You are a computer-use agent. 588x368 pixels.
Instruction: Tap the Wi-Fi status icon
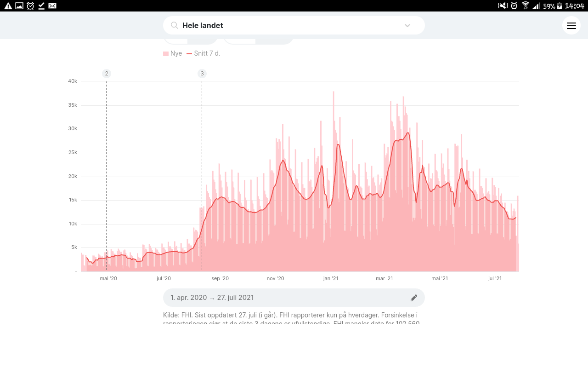pyautogui.click(x=526, y=6)
